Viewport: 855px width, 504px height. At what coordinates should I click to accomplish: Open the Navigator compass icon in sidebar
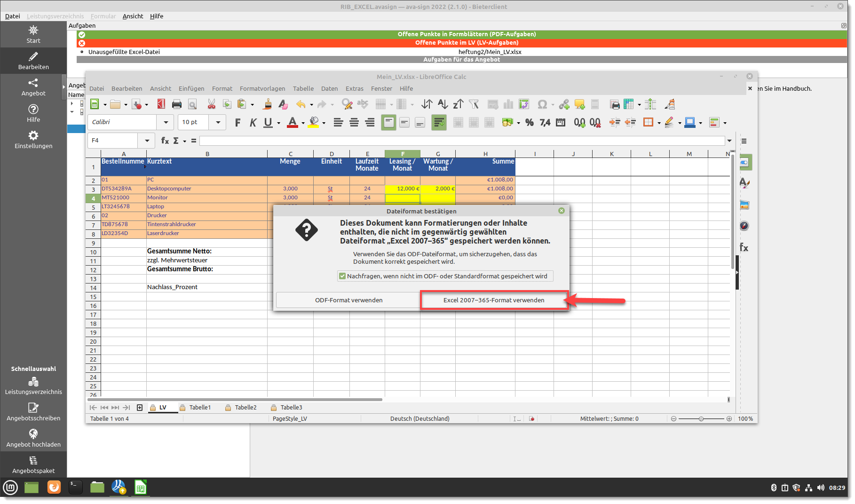coord(744,226)
